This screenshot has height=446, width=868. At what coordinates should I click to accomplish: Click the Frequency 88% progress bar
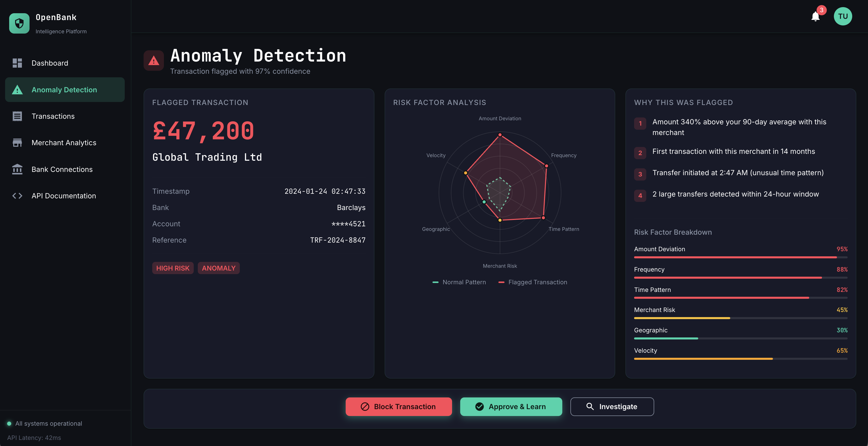coord(741,278)
